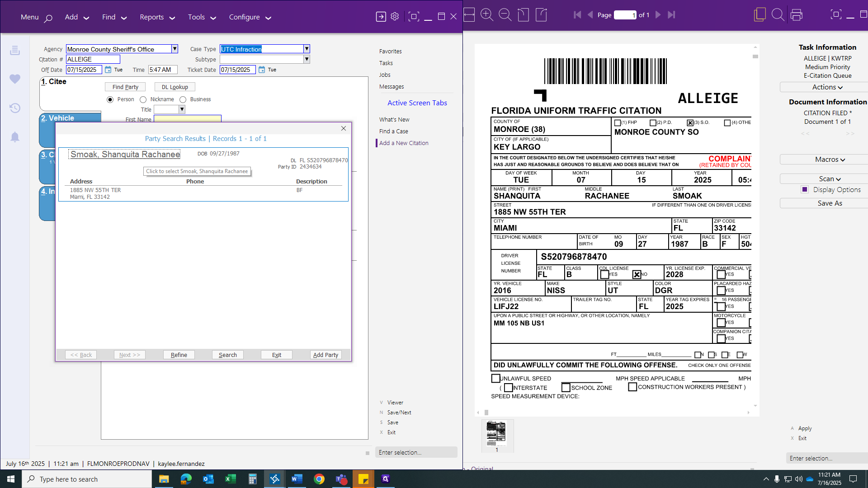Click the Add Party button
The width and height of the screenshot is (868, 488).
tap(325, 355)
